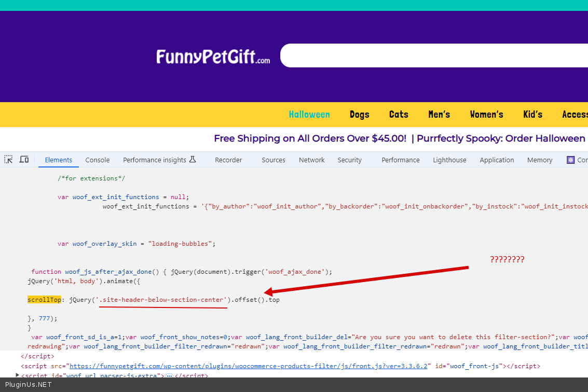Select the highlighted scrollTop text in code
This screenshot has width=588, height=392.
point(44,300)
